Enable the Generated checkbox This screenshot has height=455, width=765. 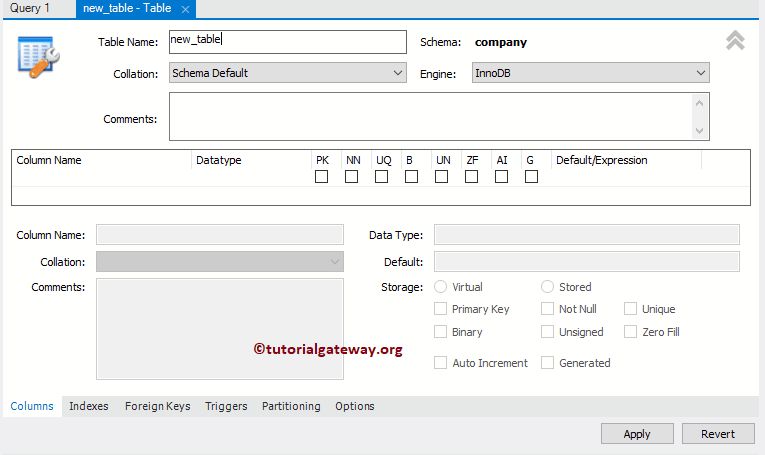[547, 363]
